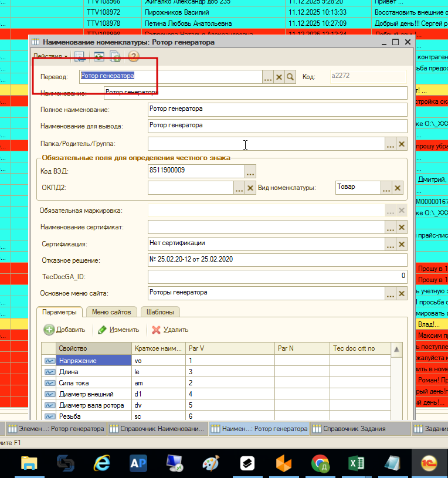The height and width of the screenshot is (478, 448).
Task: Open selection for Код ВЭД
Action: (250, 171)
